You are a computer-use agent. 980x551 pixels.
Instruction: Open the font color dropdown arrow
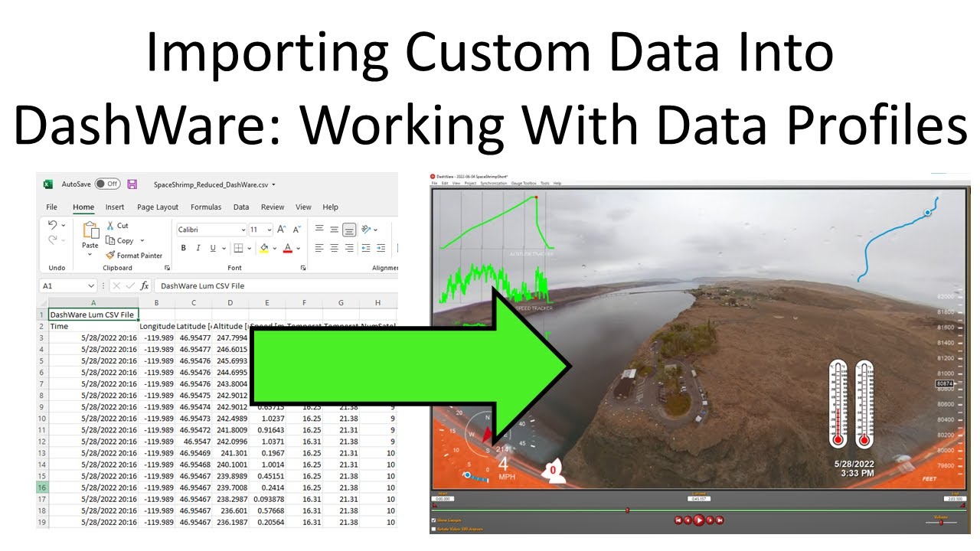[299, 248]
